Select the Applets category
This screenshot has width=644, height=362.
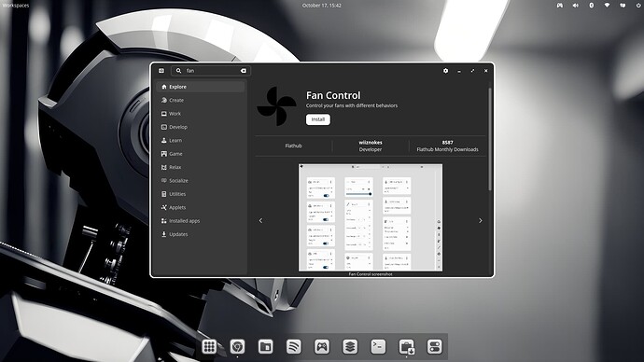click(201, 207)
